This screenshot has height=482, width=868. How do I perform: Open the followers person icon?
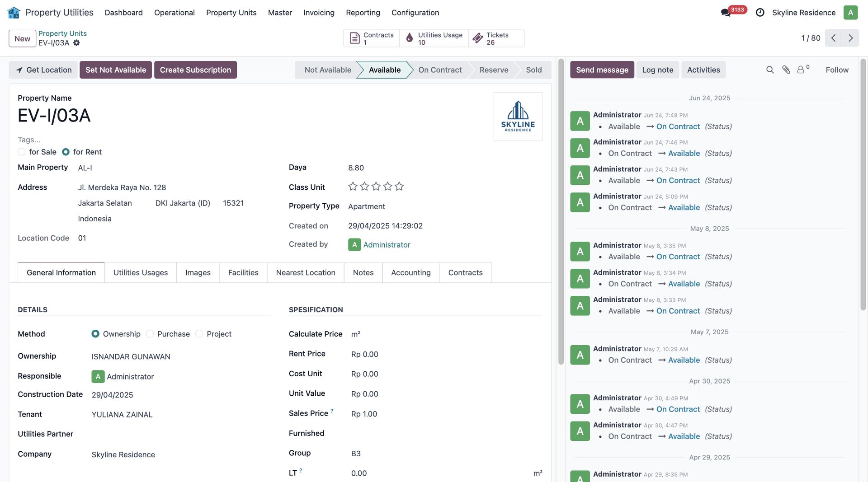coord(801,70)
